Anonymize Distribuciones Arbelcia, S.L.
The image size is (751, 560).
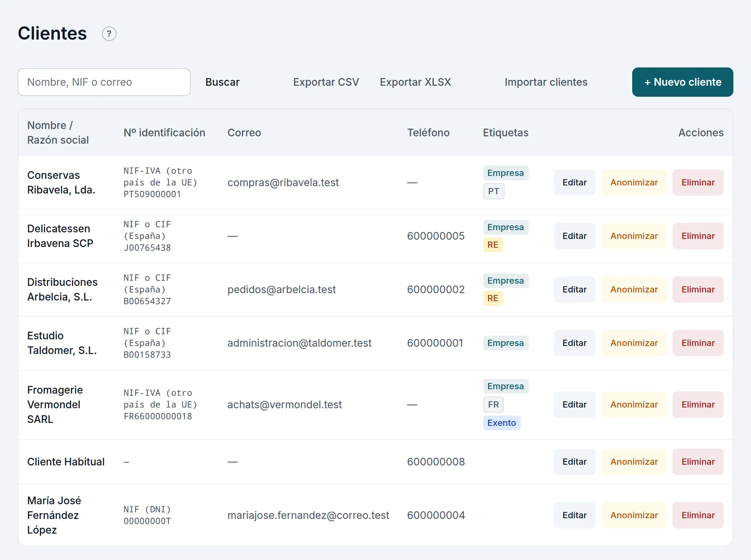click(634, 290)
